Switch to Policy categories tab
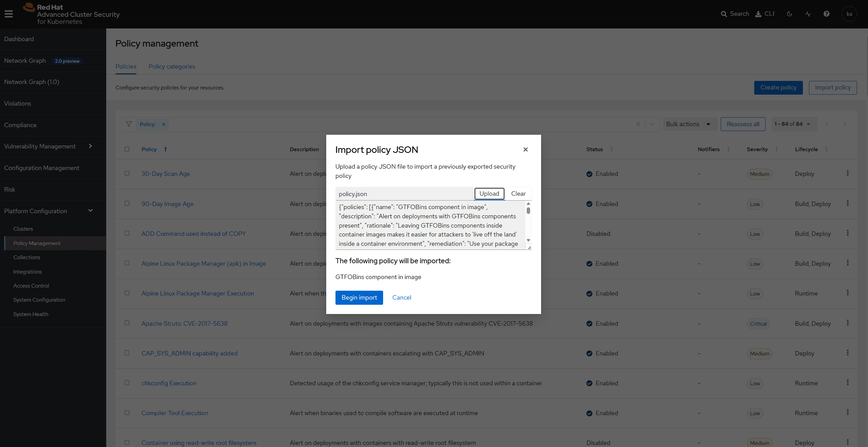 point(172,67)
